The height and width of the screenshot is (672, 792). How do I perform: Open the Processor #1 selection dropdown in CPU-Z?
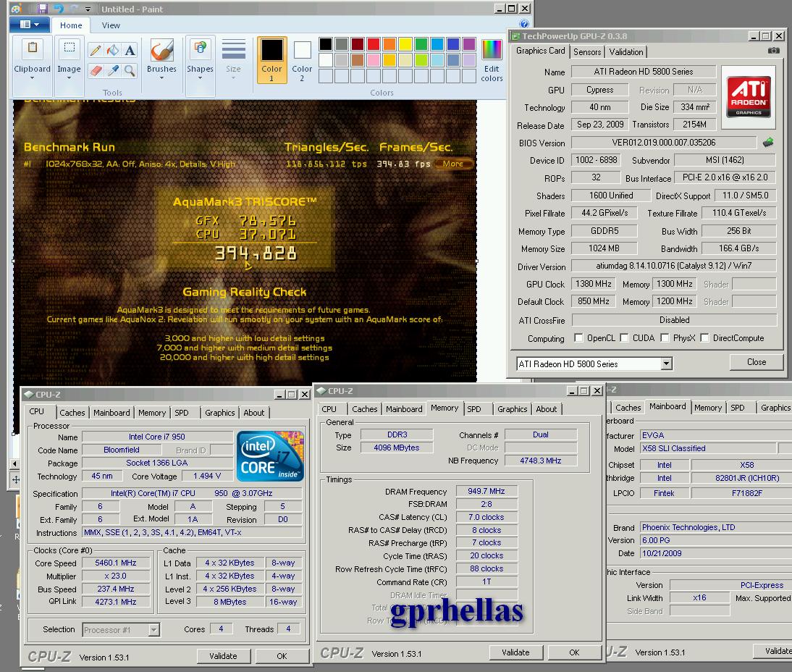tap(154, 629)
